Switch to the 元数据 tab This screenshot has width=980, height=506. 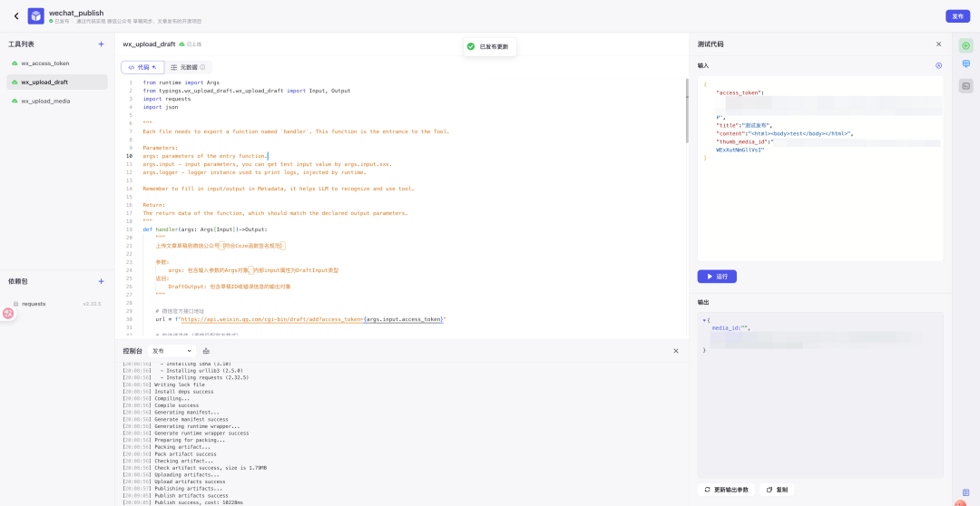point(188,67)
